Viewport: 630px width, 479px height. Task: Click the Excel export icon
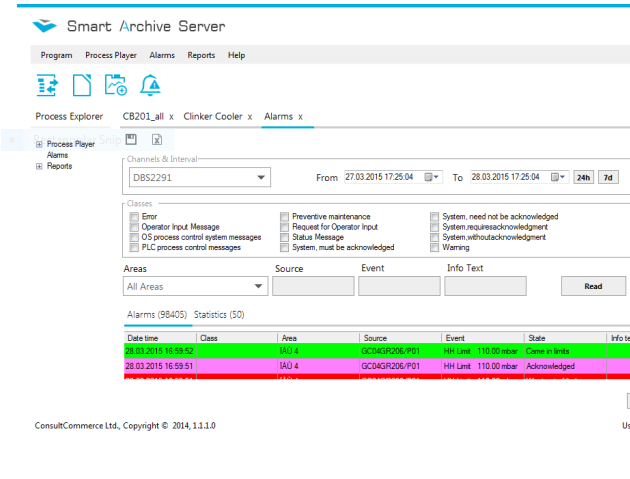click(157, 139)
